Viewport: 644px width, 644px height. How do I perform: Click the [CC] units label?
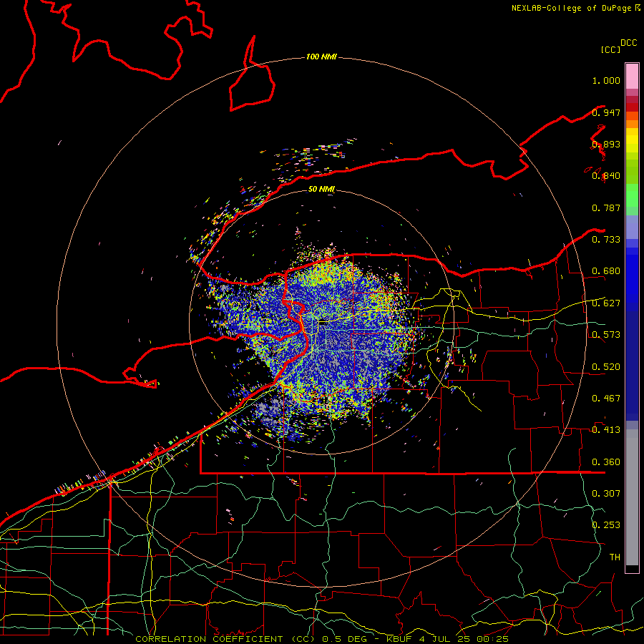point(611,49)
